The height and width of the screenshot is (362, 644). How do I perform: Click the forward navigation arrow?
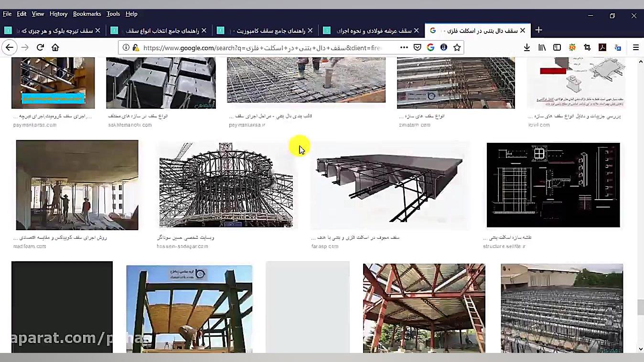pyautogui.click(x=25, y=47)
